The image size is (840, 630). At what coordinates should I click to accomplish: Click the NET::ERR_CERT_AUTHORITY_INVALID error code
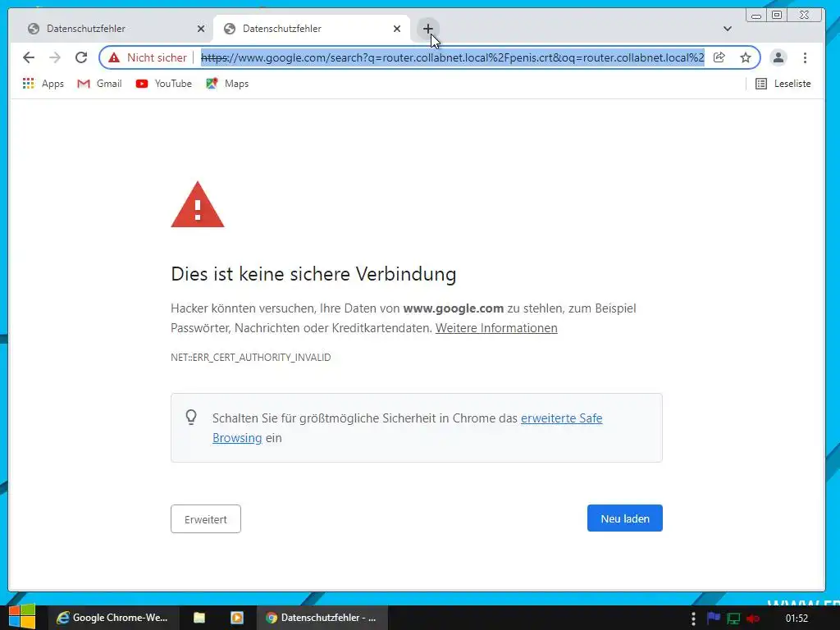251,358
